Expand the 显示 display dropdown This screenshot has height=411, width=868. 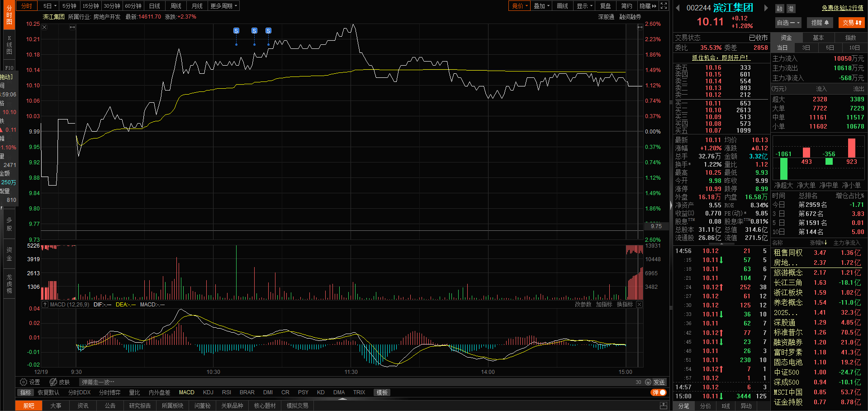pos(584,6)
